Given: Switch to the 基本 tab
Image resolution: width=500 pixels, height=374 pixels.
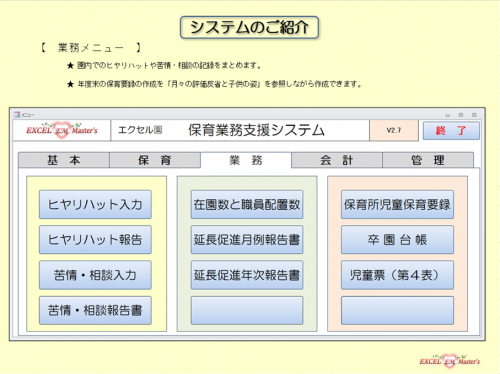Looking at the screenshot, I should click(x=64, y=160).
